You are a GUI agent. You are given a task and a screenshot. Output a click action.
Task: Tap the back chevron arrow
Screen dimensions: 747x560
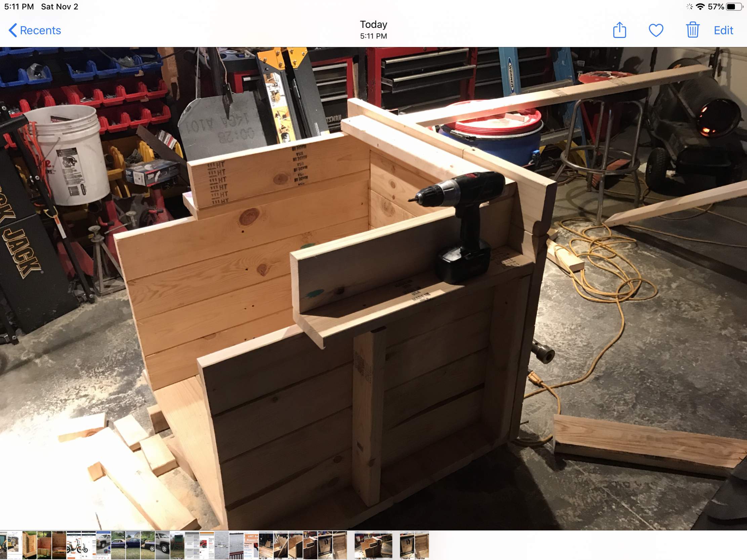tap(12, 30)
